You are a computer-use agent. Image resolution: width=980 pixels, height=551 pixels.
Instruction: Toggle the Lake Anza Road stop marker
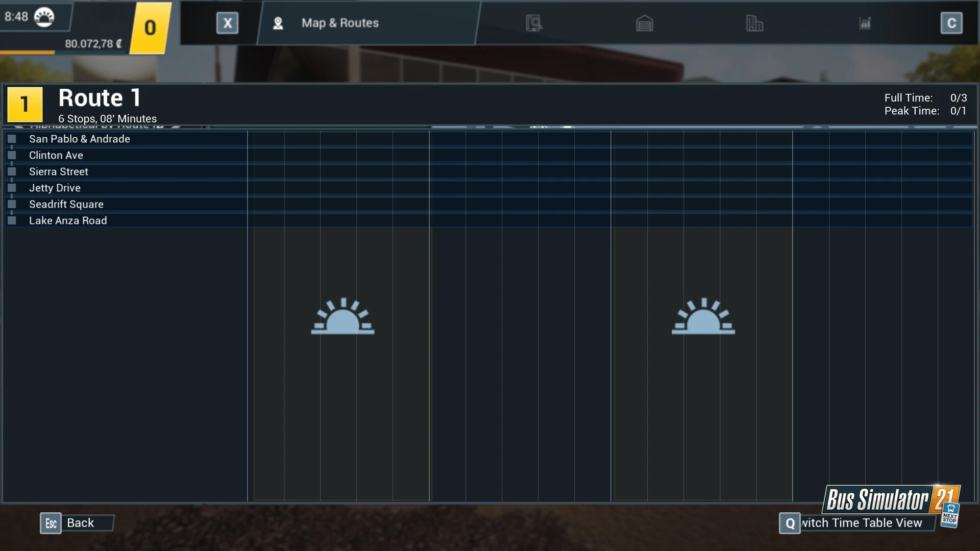click(x=12, y=220)
